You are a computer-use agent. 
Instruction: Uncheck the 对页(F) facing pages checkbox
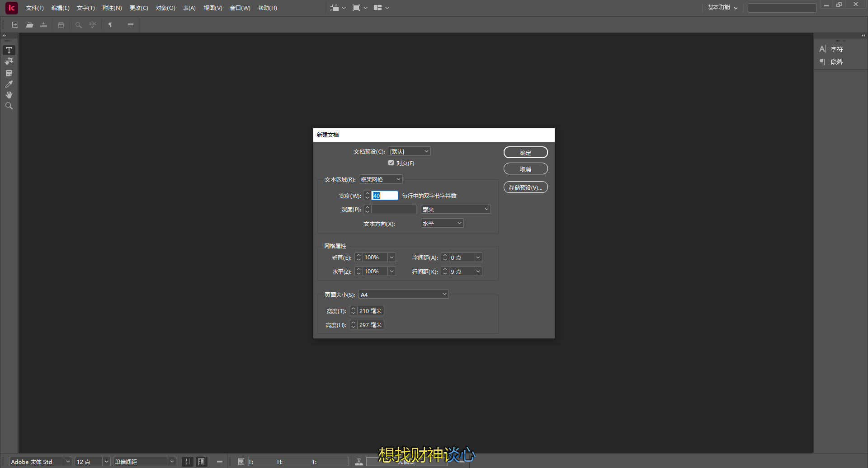(391, 163)
